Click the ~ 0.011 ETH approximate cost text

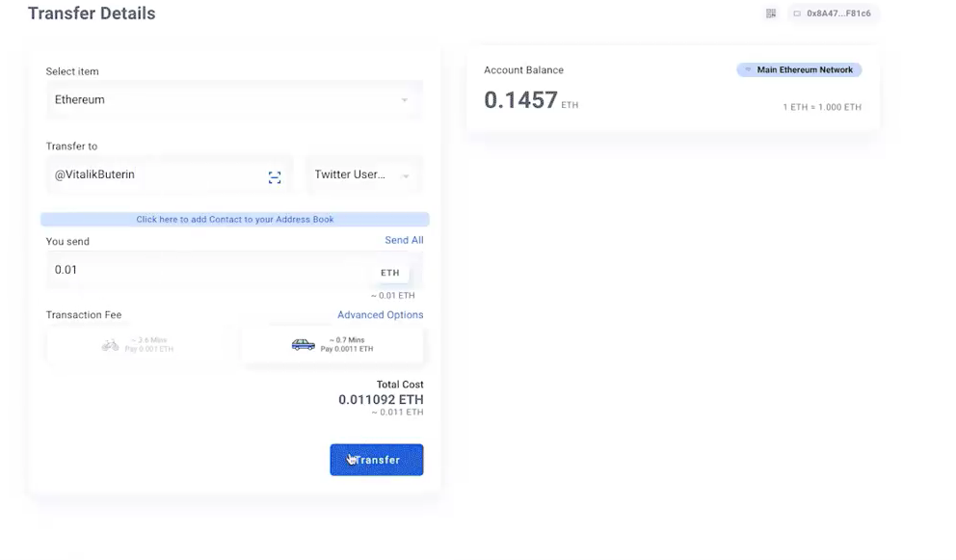tap(397, 413)
